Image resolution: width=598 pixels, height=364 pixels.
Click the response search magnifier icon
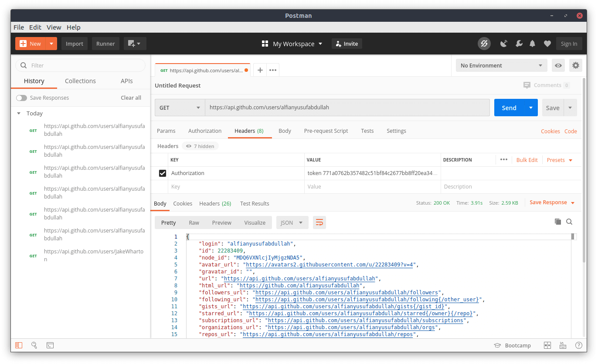coord(569,222)
